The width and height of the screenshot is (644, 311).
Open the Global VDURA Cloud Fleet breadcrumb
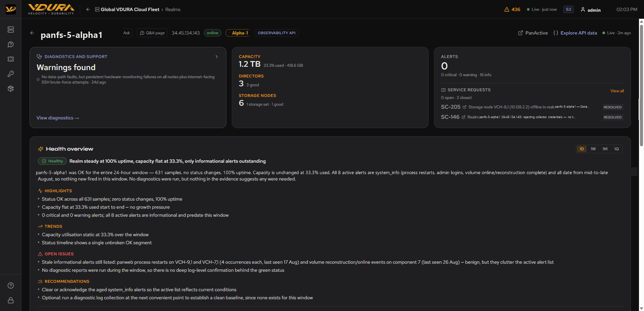127,9
